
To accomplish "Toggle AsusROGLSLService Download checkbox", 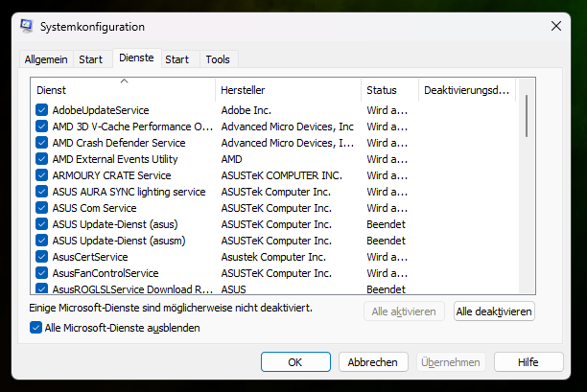I will (41, 288).
